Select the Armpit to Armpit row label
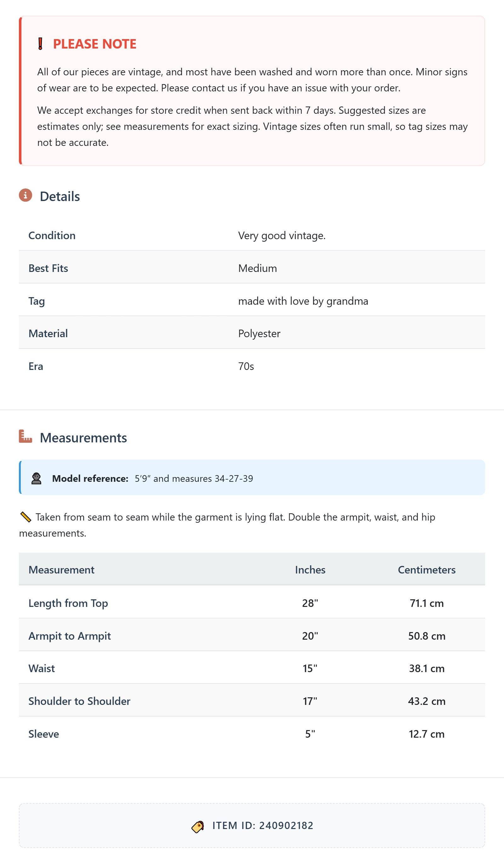The height and width of the screenshot is (864, 504). (x=70, y=636)
